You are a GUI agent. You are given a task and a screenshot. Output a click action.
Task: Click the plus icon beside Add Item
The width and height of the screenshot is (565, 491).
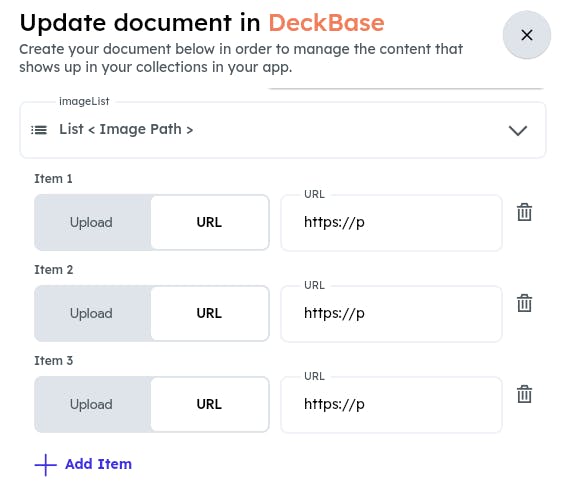pyautogui.click(x=45, y=465)
